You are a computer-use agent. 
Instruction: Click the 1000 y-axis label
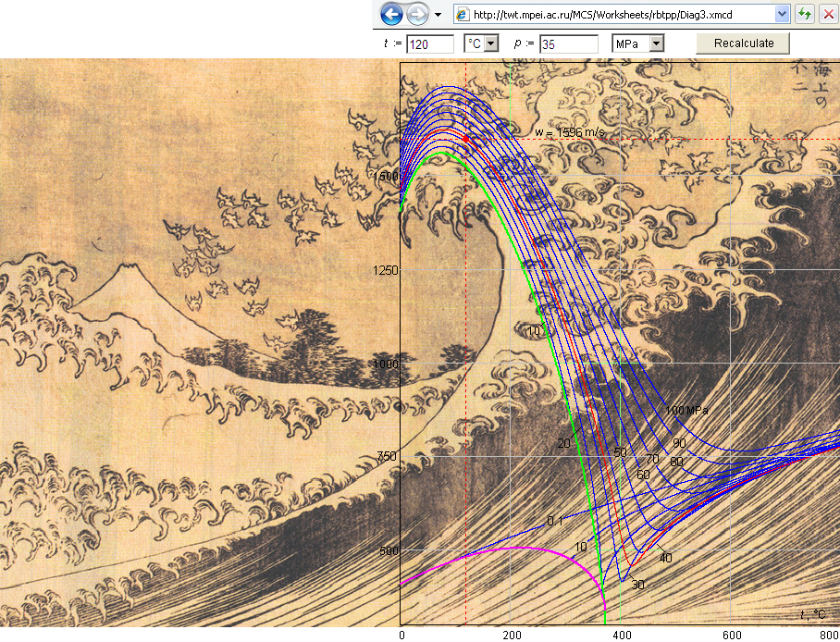pos(385,364)
